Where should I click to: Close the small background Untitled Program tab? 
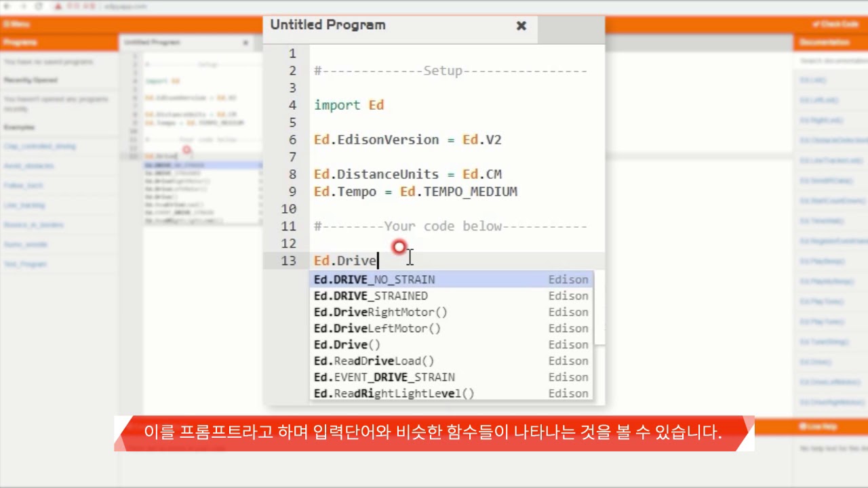[245, 42]
